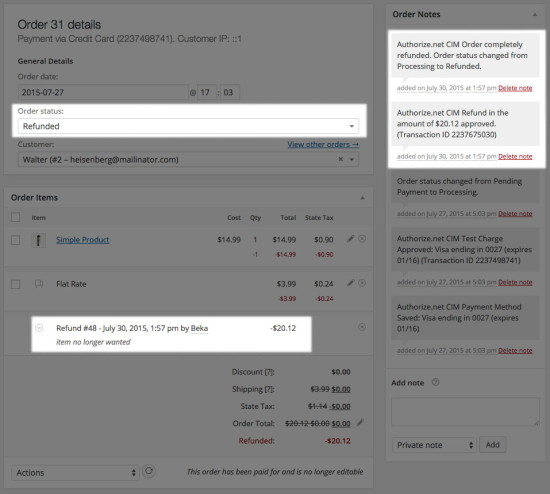
Task: Click the apply-action refresh icon beside Actions
Action: pos(149,471)
